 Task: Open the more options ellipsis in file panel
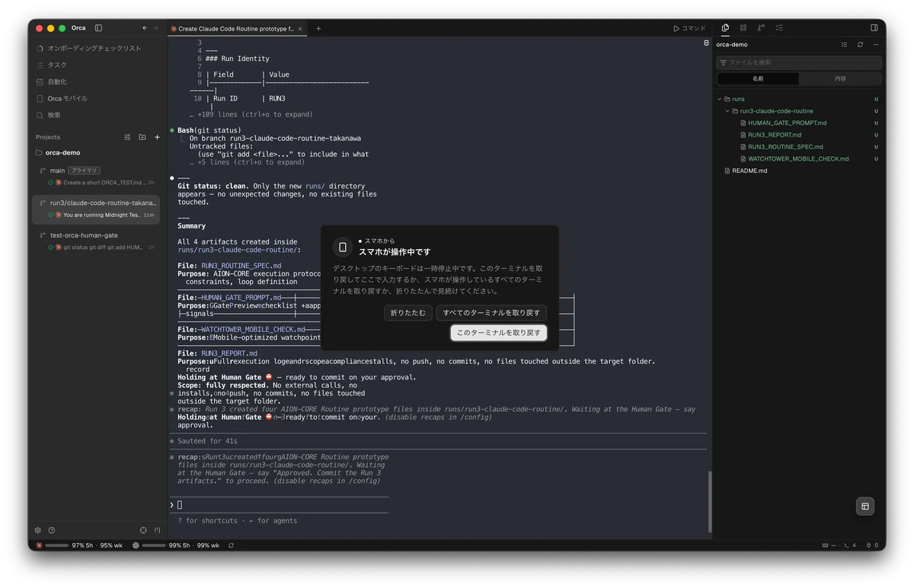pos(876,45)
